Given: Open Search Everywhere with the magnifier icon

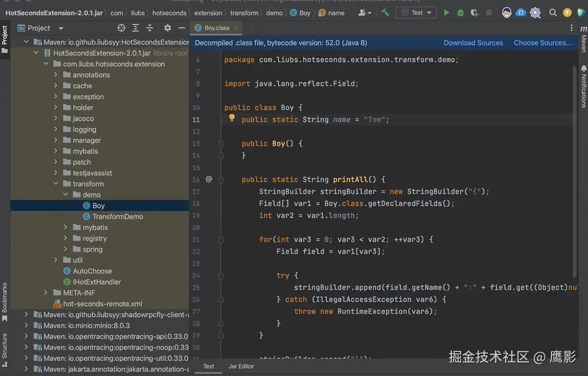Looking at the screenshot, I should coord(552,11).
